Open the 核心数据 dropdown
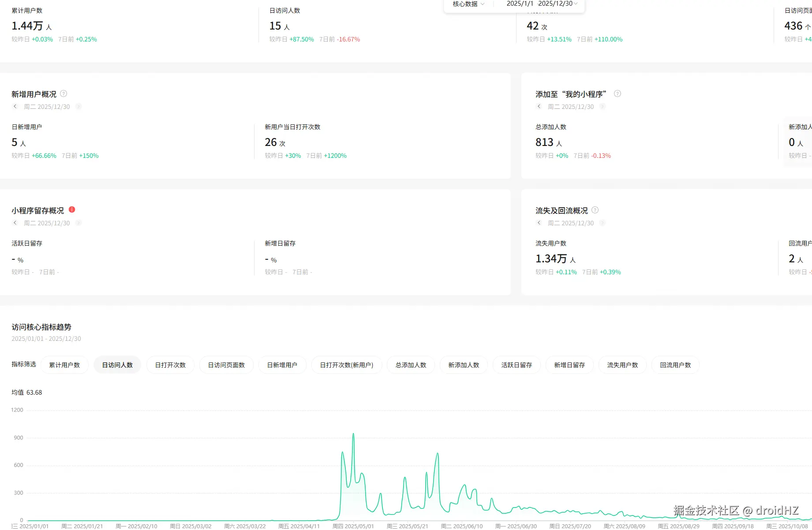Viewport: 812px width, 530px height. click(468, 4)
